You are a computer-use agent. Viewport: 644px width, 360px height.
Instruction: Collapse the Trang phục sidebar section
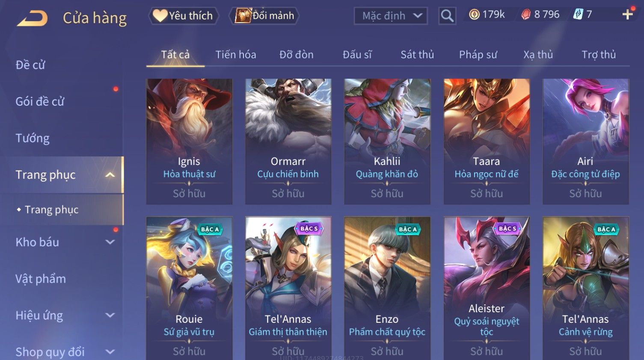pyautogui.click(x=110, y=175)
